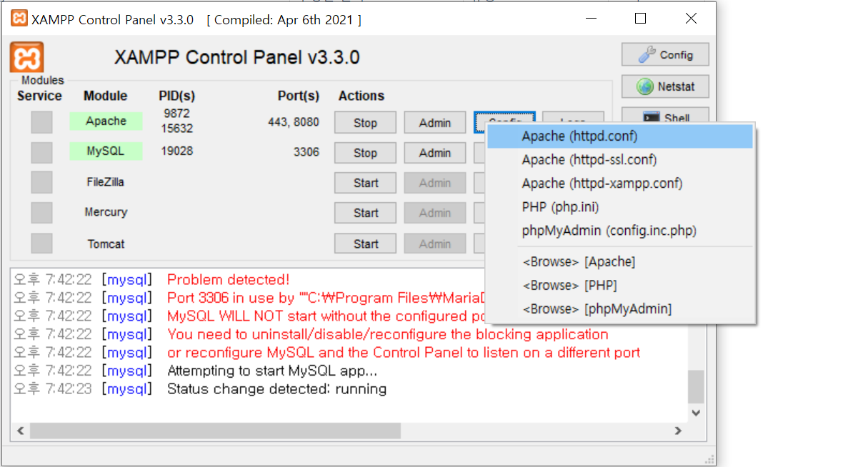This screenshot has width=868, height=467.
Task: Click the log scrollbar down arrow
Action: click(x=696, y=413)
